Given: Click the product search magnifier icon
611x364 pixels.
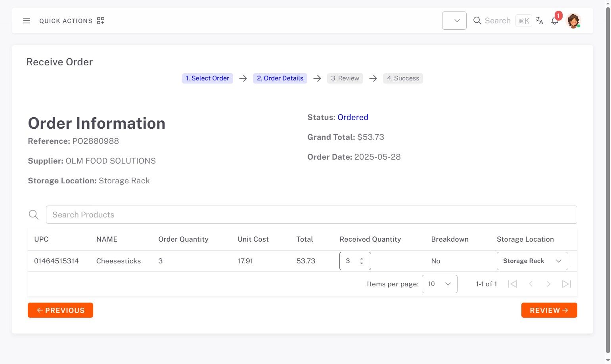Looking at the screenshot, I should [x=34, y=215].
